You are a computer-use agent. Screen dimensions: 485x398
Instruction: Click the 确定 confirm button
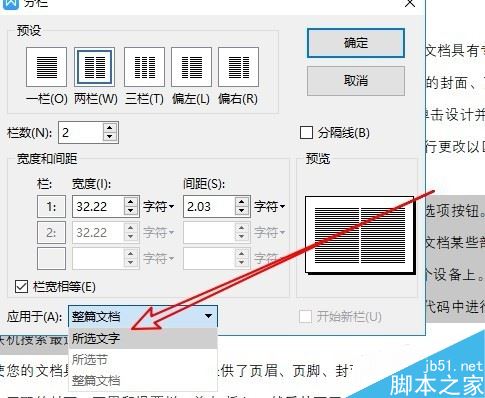(356, 43)
